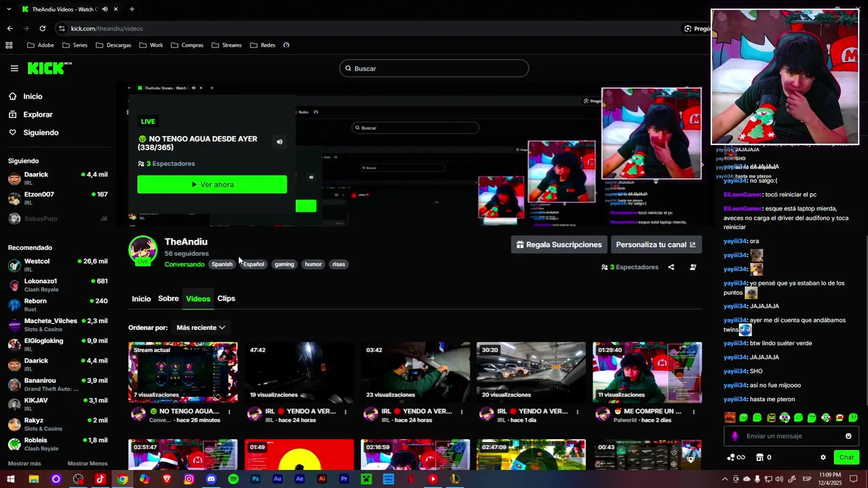Image resolution: width=868 pixels, height=488 pixels.
Task: Open Daarick channel under Siguiendo
Action: 58,178
